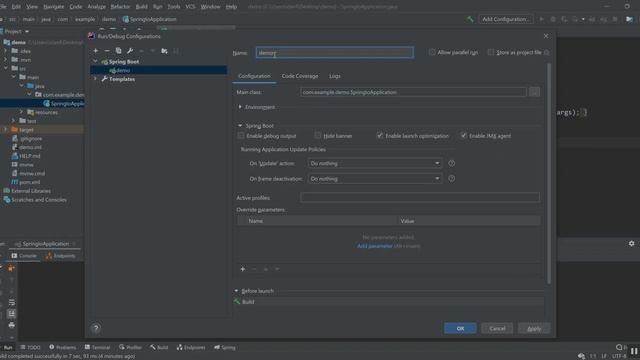Viewport: 640px width, 360px height.
Task: Add override parameter with plus icon
Action: (242, 269)
